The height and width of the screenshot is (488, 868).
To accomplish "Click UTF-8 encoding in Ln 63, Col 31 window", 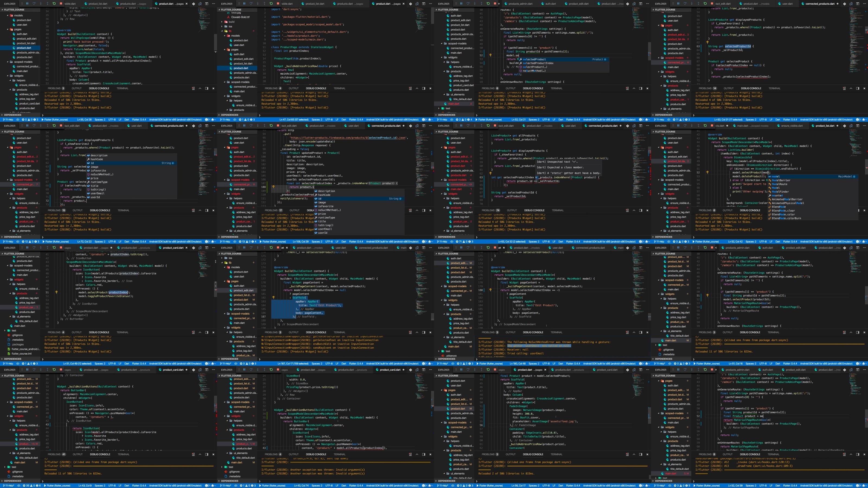I will (763, 120).
